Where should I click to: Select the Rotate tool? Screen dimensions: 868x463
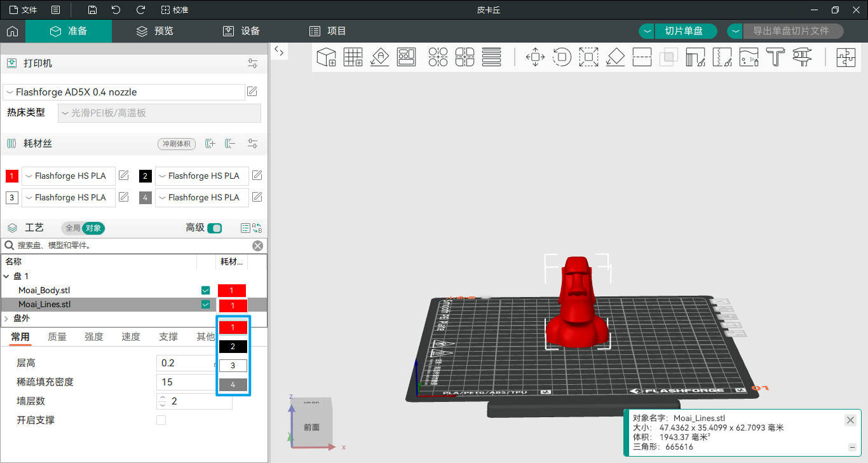(562, 57)
